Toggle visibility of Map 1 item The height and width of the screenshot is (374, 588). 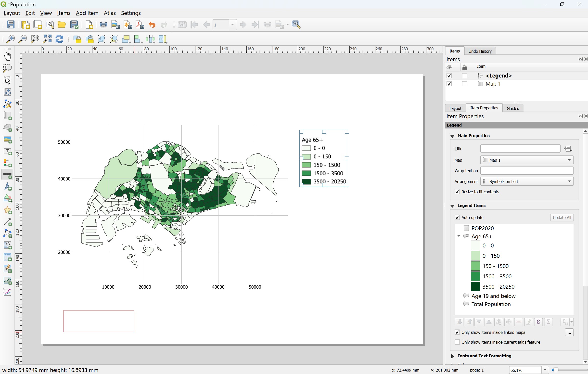click(x=449, y=84)
